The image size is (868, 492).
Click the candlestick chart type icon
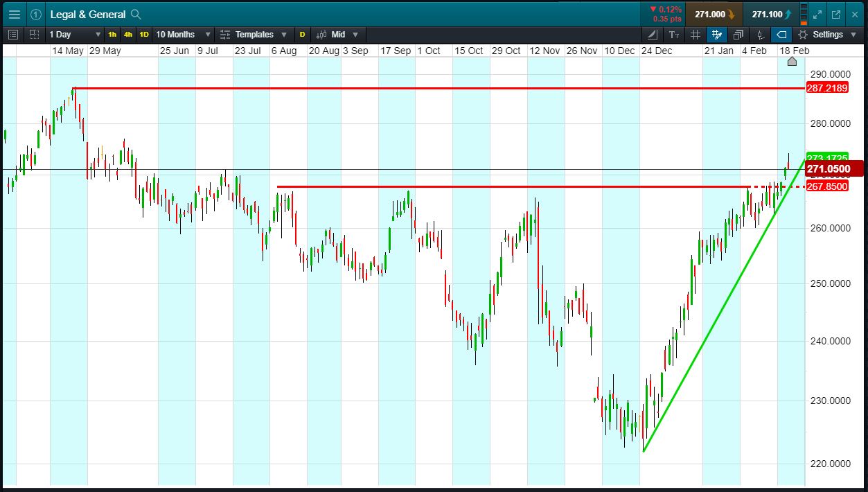click(760, 34)
